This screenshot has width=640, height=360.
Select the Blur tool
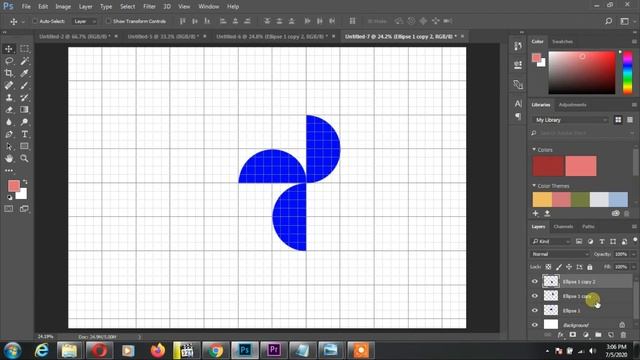click(x=9, y=122)
